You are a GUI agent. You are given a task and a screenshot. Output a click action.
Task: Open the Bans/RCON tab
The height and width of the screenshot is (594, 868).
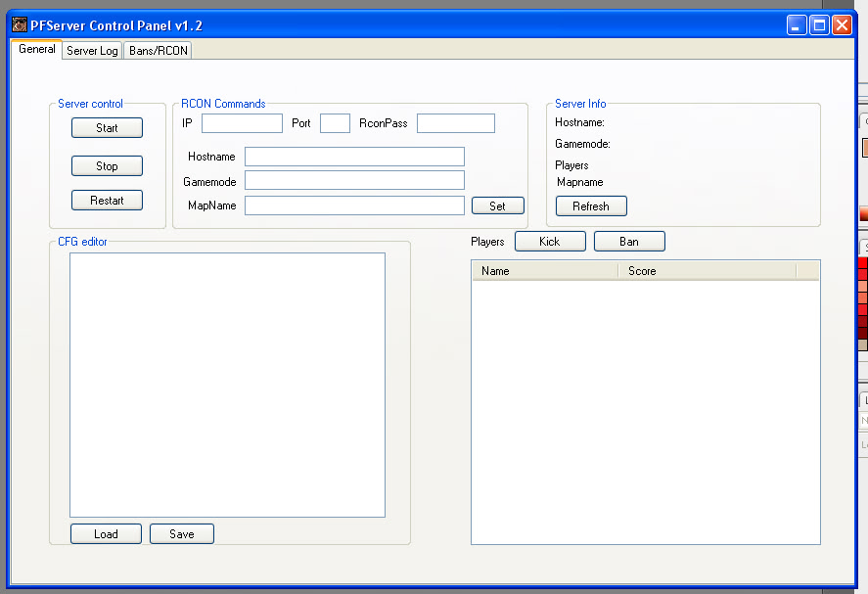point(158,50)
